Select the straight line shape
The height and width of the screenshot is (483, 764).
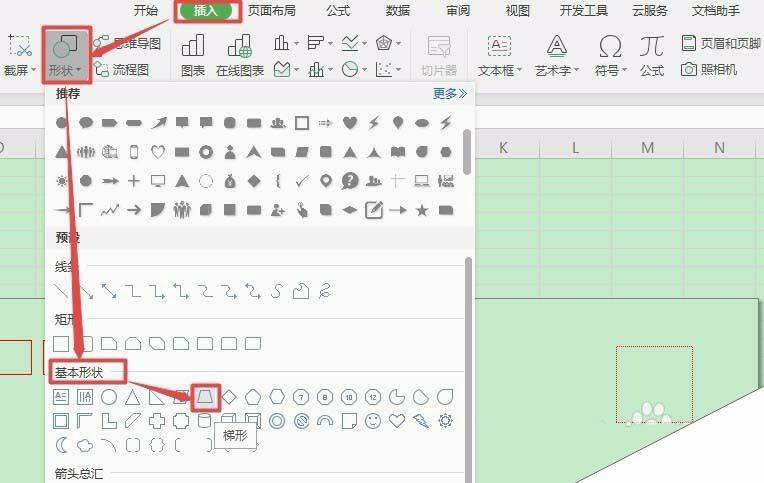[61, 291]
